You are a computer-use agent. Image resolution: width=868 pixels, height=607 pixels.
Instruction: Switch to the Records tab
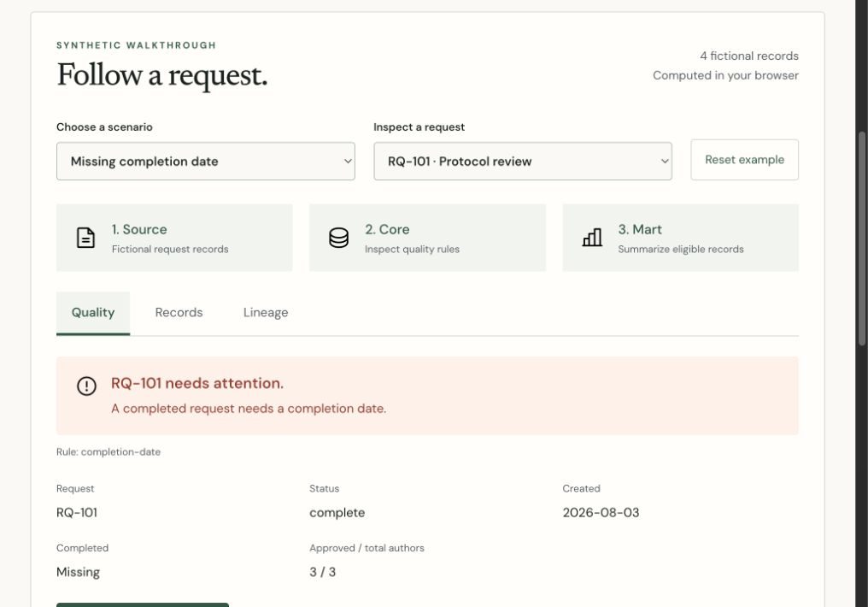pos(179,313)
